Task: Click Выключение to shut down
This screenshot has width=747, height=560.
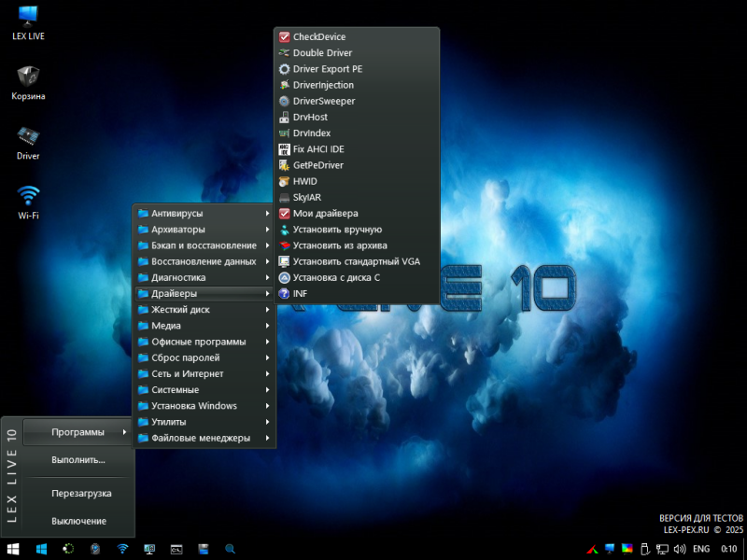Action: coord(78,521)
